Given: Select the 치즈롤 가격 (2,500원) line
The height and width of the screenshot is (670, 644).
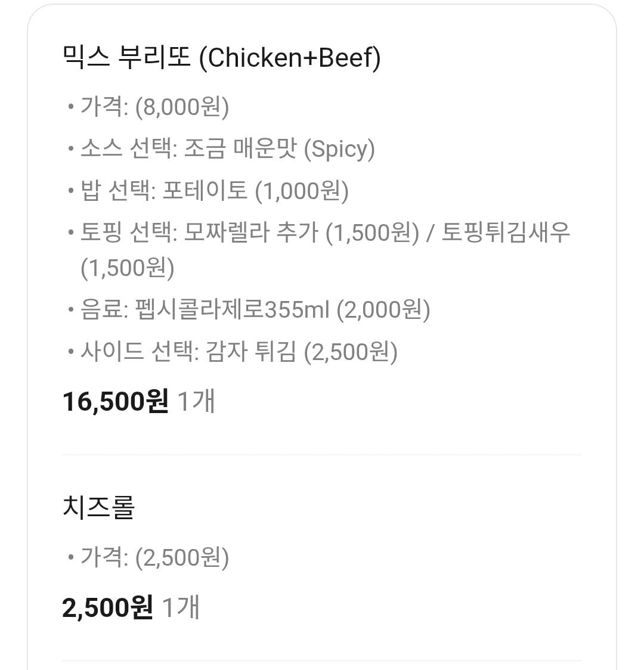Looking at the screenshot, I should (x=154, y=558).
